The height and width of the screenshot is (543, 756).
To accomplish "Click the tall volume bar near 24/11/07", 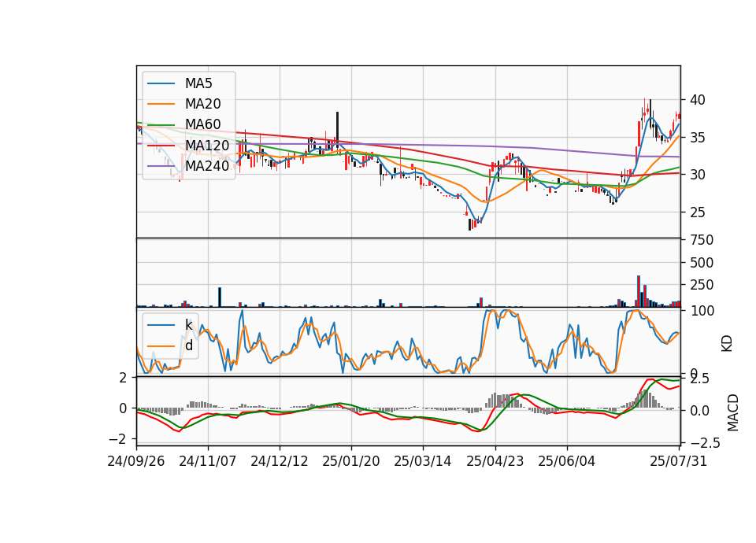I will (x=220, y=297).
